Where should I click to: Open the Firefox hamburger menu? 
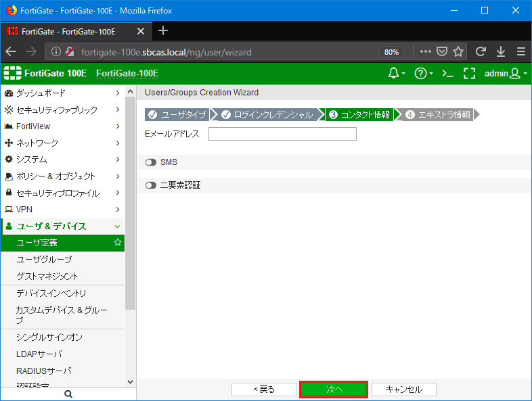521,51
